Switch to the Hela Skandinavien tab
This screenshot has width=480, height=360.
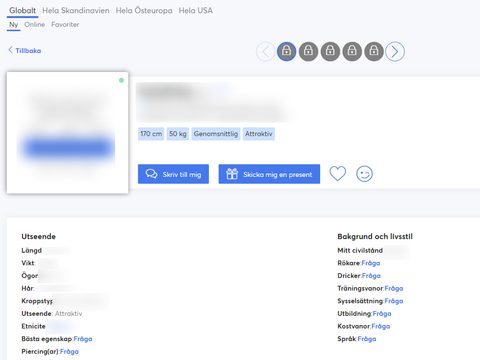(x=76, y=11)
